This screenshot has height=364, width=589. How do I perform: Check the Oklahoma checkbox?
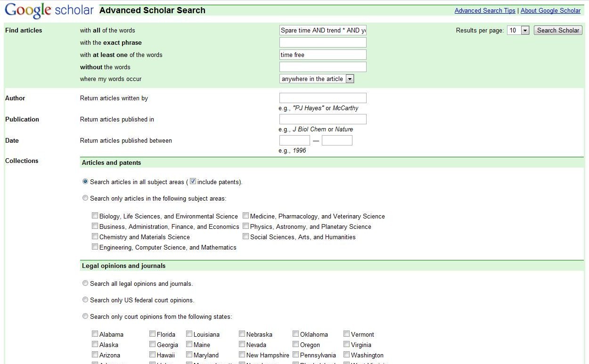pyautogui.click(x=296, y=334)
